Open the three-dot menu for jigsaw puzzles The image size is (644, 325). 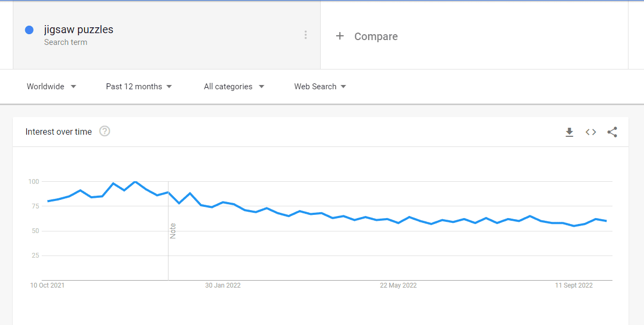click(x=306, y=35)
